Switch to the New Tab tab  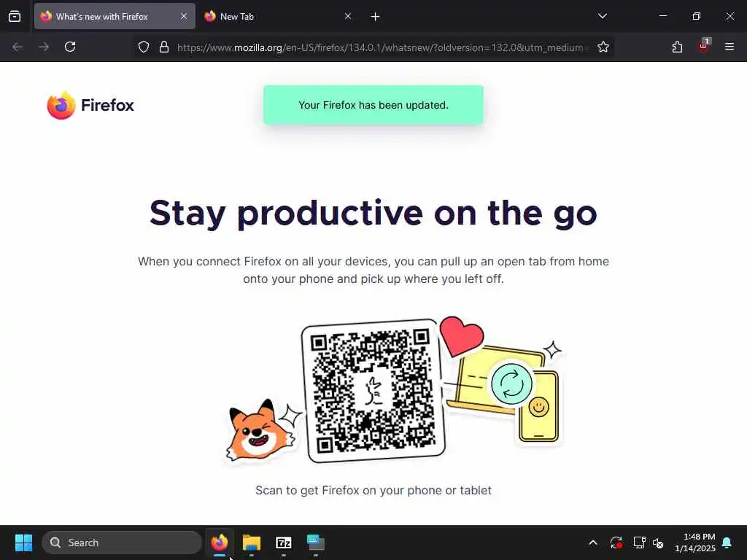278,17
